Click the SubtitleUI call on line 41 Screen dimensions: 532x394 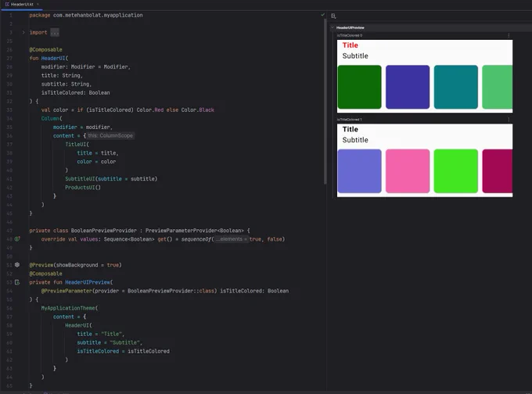coord(80,179)
